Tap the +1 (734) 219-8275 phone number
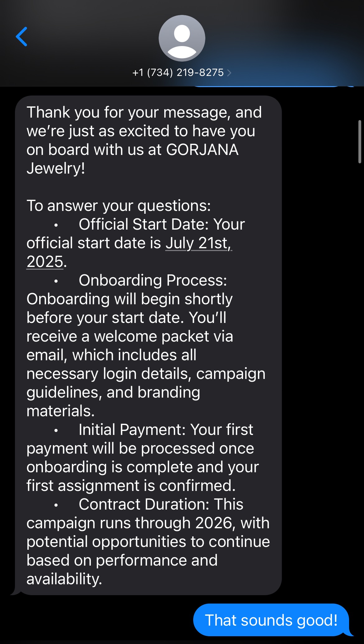The height and width of the screenshot is (644, 364). click(x=178, y=72)
